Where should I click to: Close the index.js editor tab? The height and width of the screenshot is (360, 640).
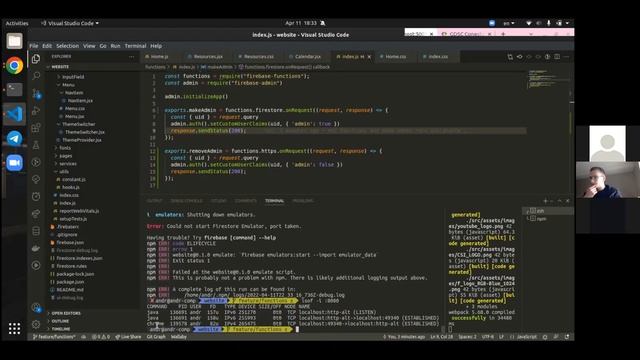(x=369, y=57)
